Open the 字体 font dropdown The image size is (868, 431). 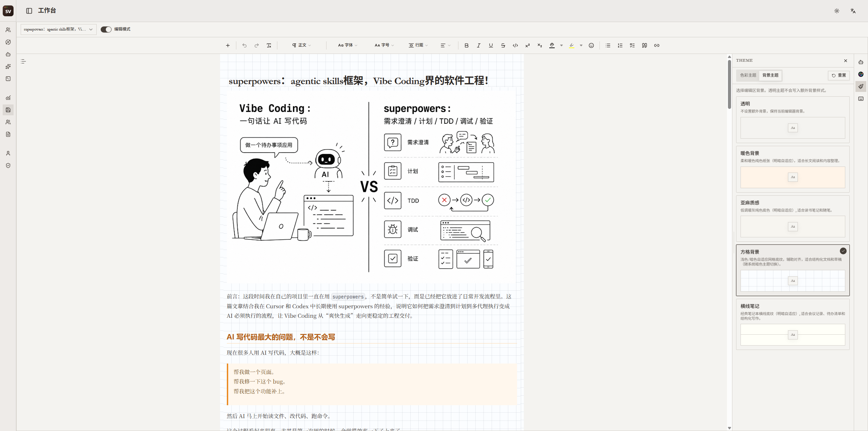pyautogui.click(x=348, y=45)
